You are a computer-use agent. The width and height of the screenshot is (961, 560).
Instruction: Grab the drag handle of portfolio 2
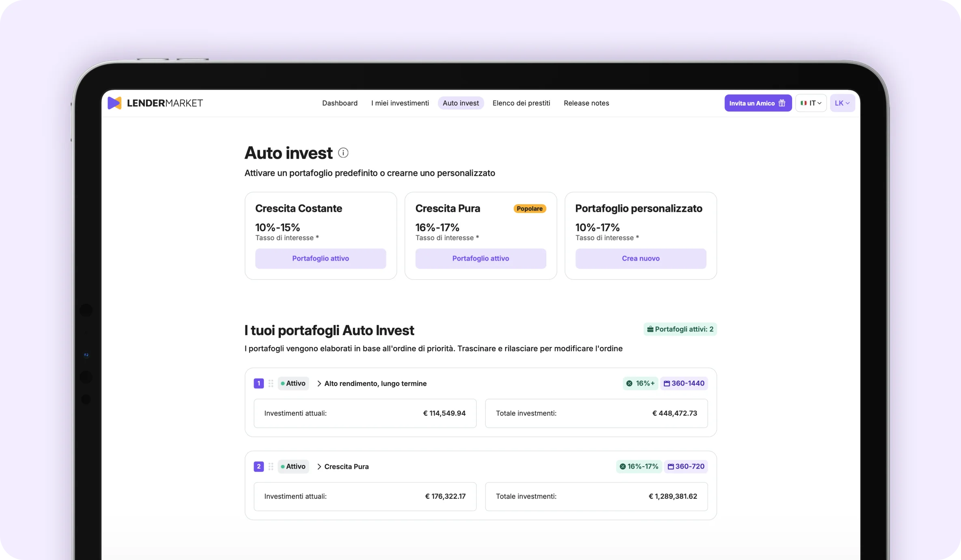(x=271, y=467)
